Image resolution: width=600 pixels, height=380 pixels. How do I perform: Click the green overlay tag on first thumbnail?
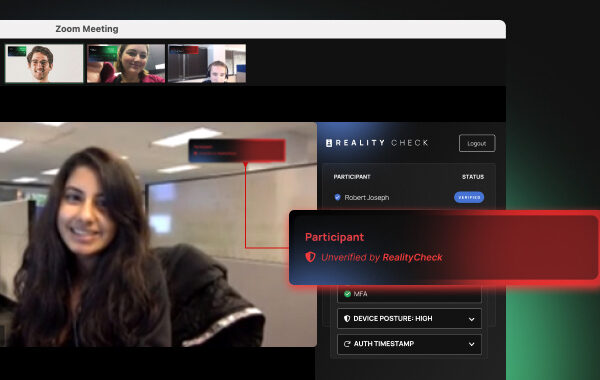pos(17,51)
